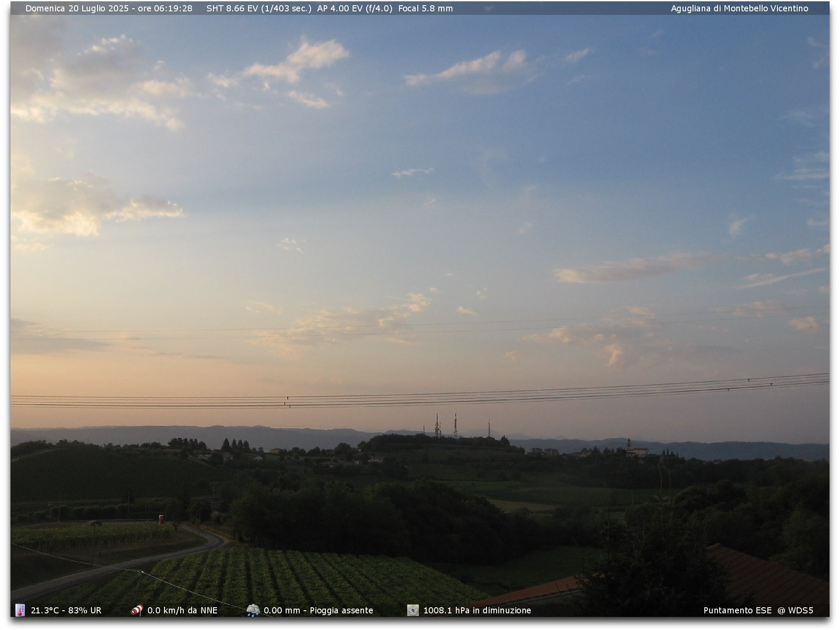Click the date 'Domenica 20 Luglio 2025'

point(77,8)
